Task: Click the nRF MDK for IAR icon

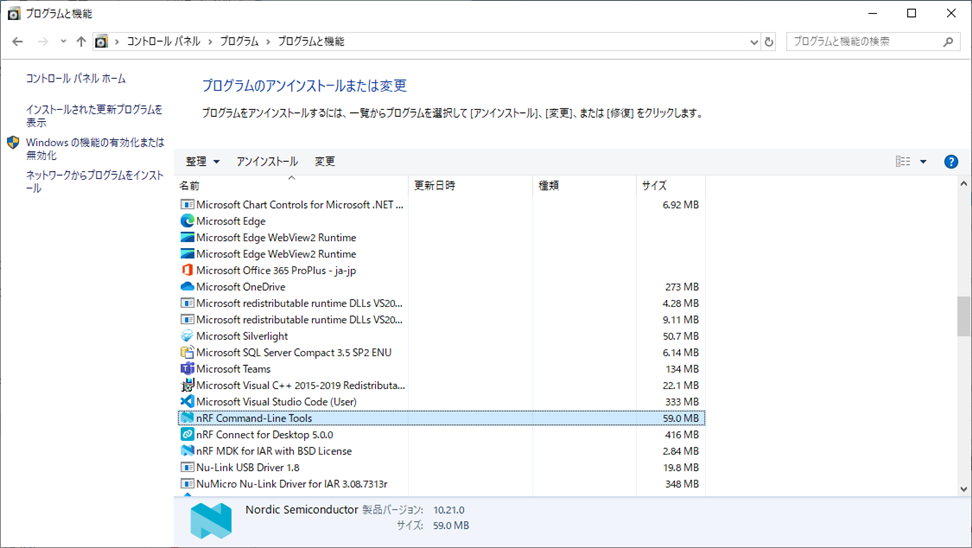Action: click(x=187, y=451)
